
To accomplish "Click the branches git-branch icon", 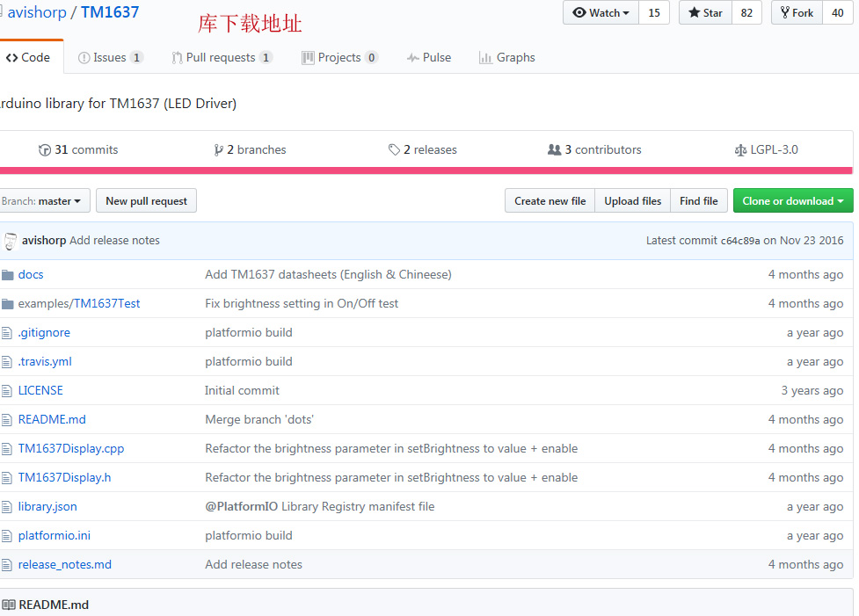I will (219, 150).
